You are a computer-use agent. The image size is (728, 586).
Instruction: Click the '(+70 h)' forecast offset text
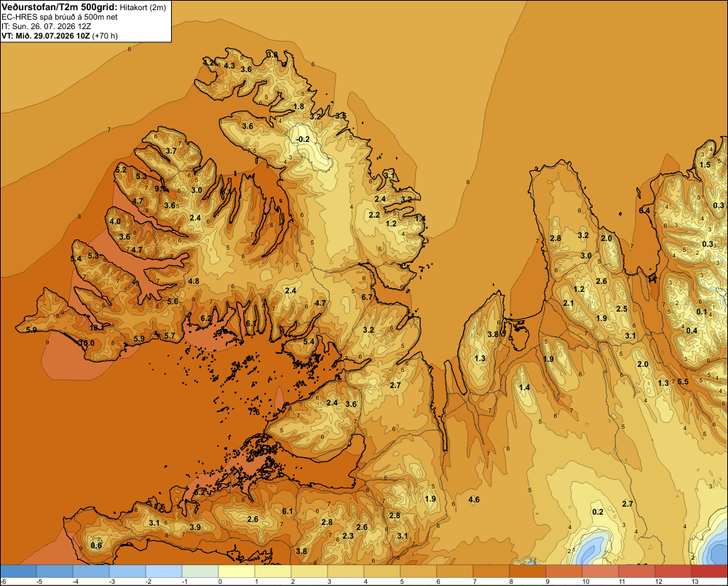(x=105, y=36)
